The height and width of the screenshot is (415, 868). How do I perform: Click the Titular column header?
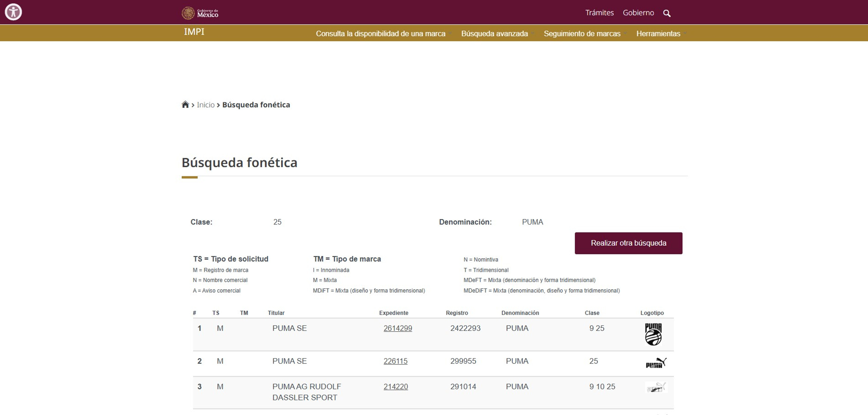pos(276,313)
